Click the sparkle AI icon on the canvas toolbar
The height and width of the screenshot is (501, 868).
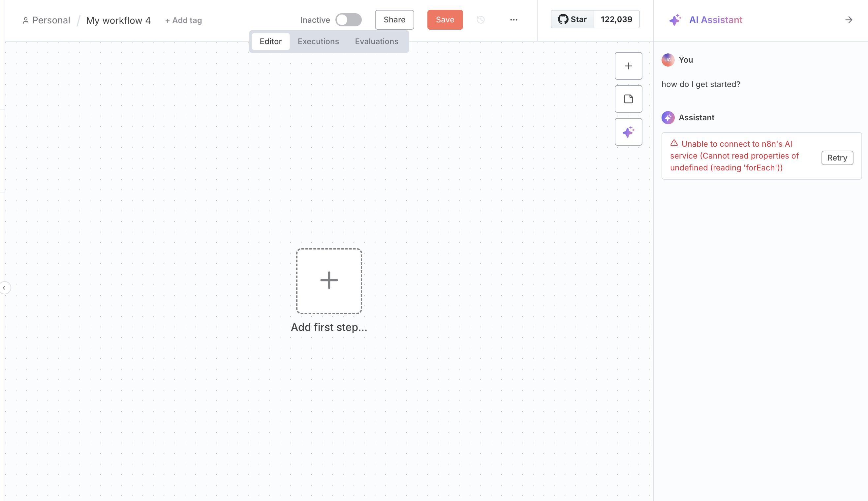pos(628,132)
